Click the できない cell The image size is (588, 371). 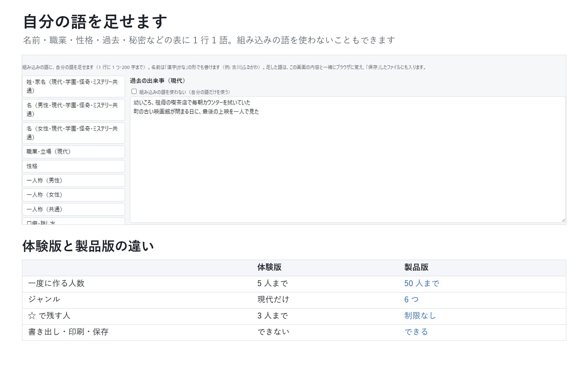point(273,332)
